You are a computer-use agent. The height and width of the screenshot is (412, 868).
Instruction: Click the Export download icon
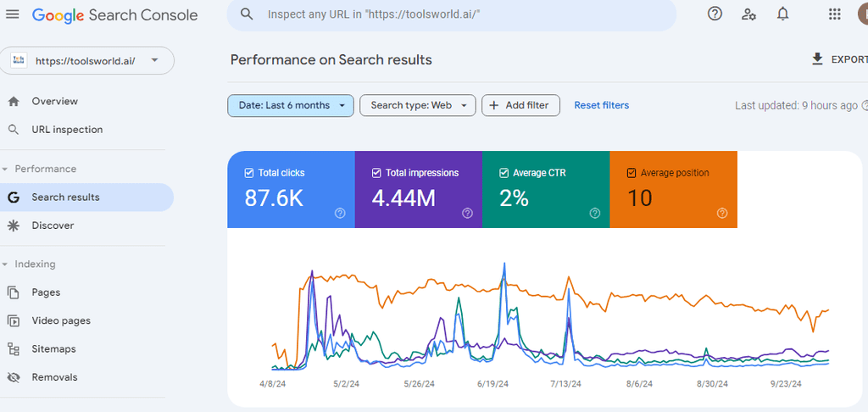818,59
